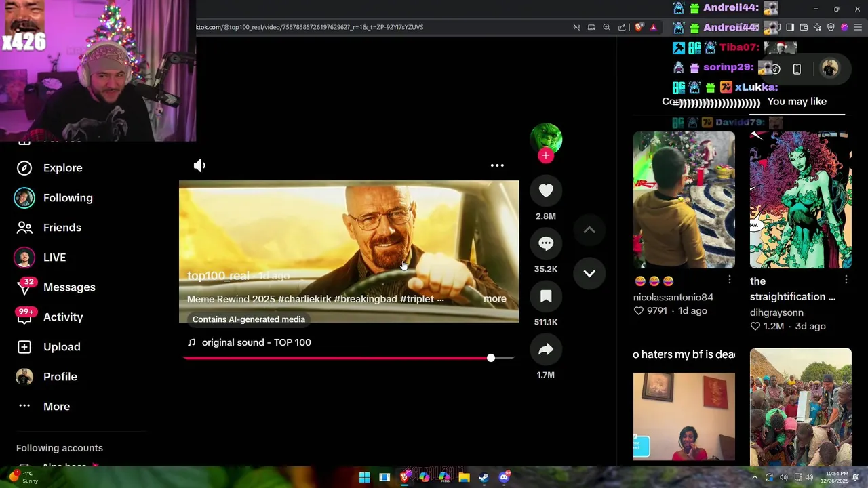868x488 pixels.
Task: Open nicolassantonio84 profile link
Action: [x=673, y=297]
